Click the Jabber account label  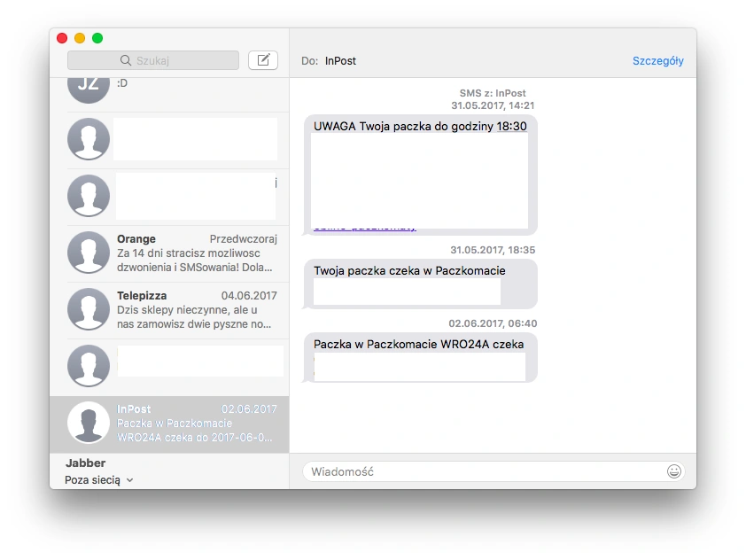pyautogui.click(x=86, y=463)
